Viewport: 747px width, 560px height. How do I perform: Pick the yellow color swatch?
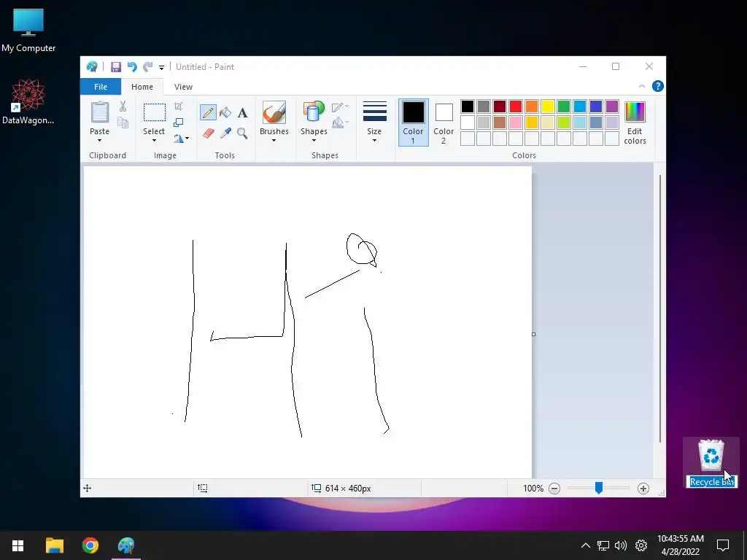click(x=547, y=106)
